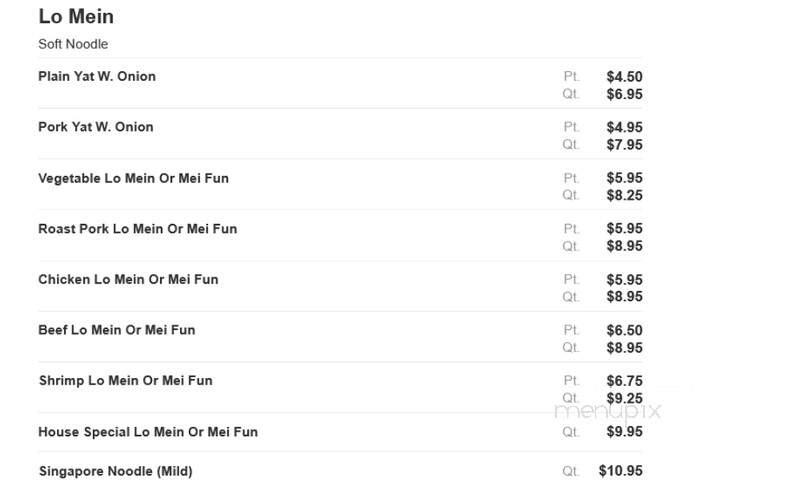Screen dimensions: 787x494
Task: Open Vegetable Lo Mein Or Mei Fun
Action: click(134, 179)
